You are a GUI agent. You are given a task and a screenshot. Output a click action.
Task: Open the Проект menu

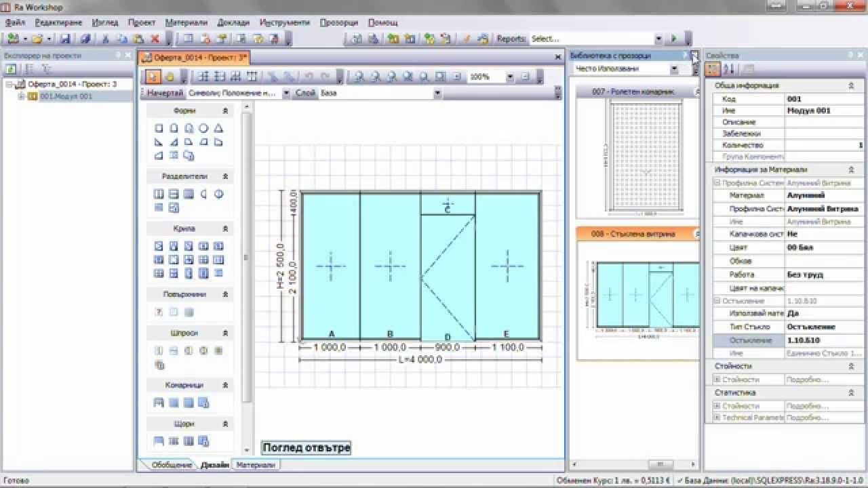(x=142, y=22)
